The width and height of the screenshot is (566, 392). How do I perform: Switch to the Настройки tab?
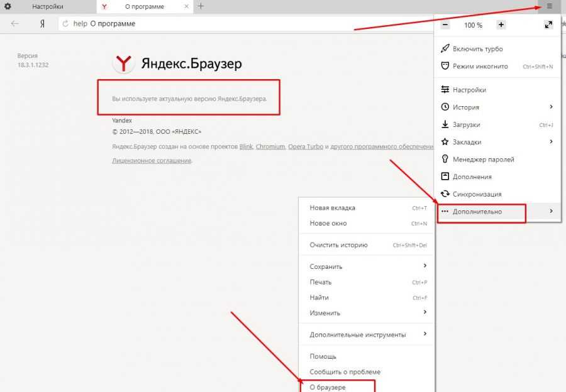pyautogui.click(x=48, y=6)
